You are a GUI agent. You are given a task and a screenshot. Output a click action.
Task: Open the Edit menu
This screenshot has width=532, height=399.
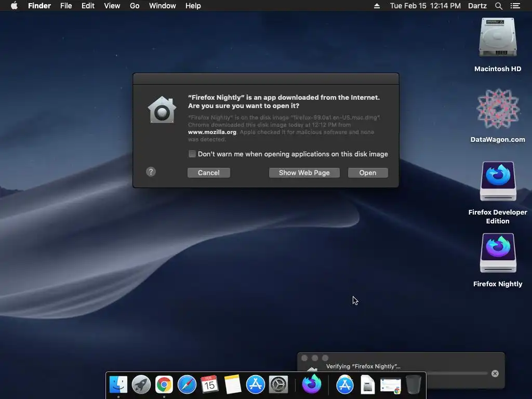pos(88,6)
